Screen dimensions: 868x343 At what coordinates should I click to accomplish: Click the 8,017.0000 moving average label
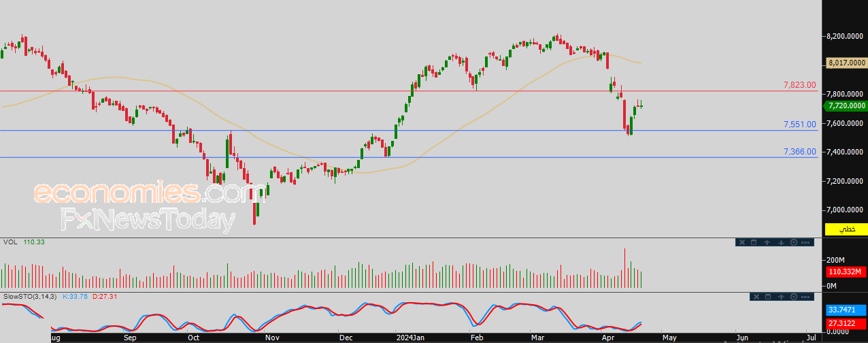(846, 63)
